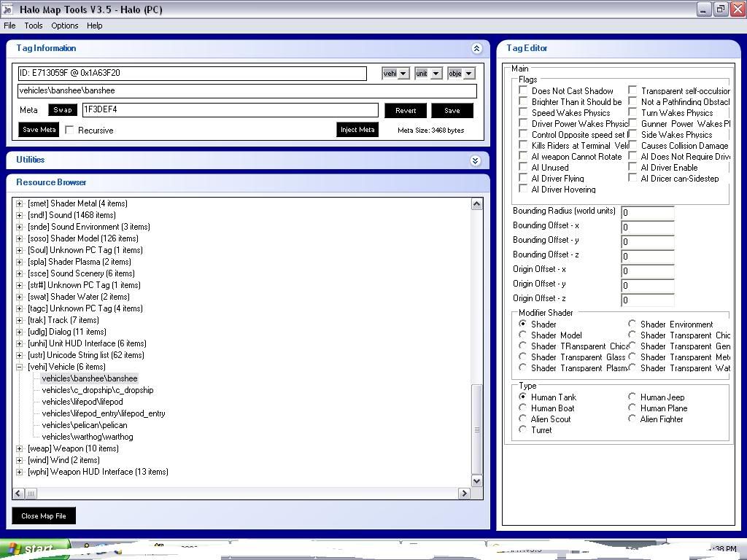Select vehicles\pelican\pelican tree item
Viewport: 747px width, 560px height.
tap(85, 425)
